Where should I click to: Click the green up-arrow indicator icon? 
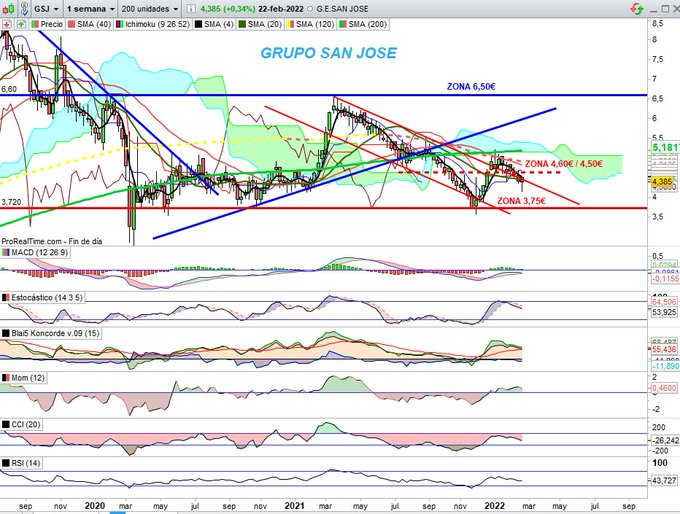21,24
